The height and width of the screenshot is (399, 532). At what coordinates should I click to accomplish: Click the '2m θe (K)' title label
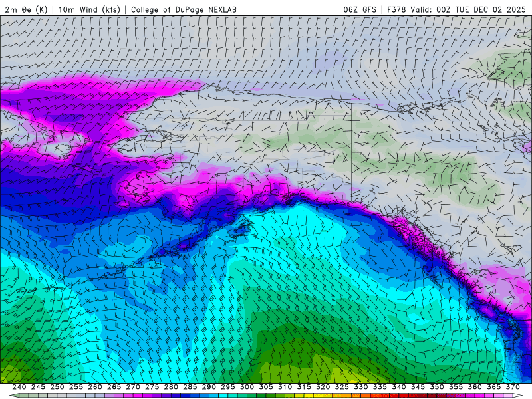pos(26,9)
